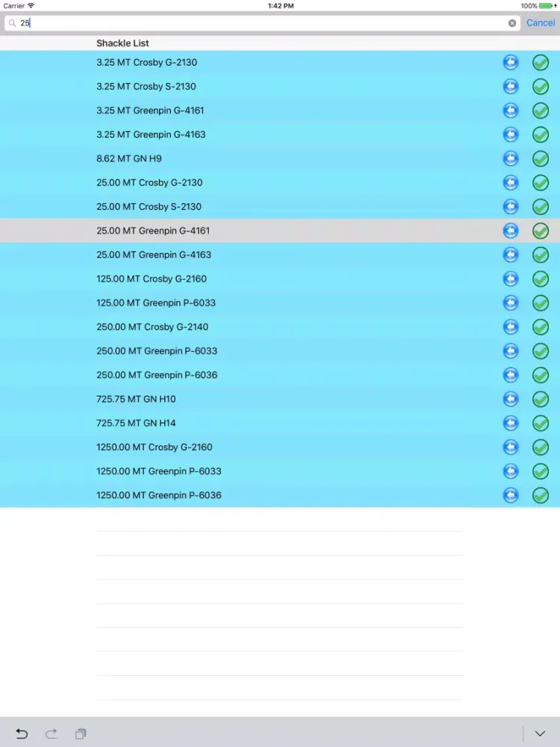Viewport: 560px width, 747px height.
Task: Toggle green checkmark for 25.00 MT Greenpin G-4163
Action: pyautogui.click(x=541, y=255)
